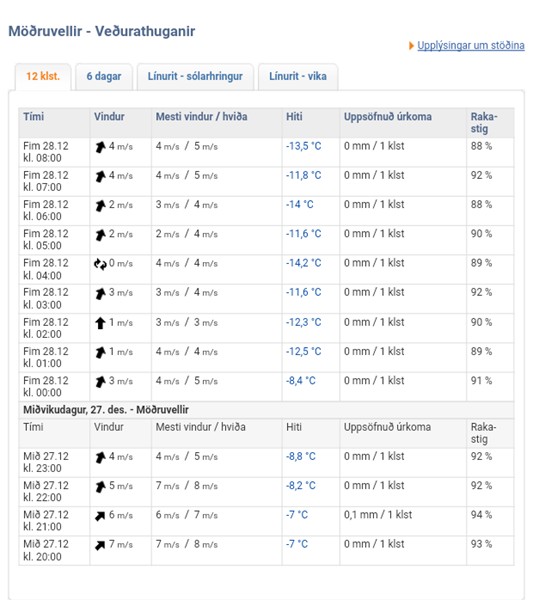Open the Línurit - sólarhringur tab
The width and height of the screenshot is (533, 600).
195,77
